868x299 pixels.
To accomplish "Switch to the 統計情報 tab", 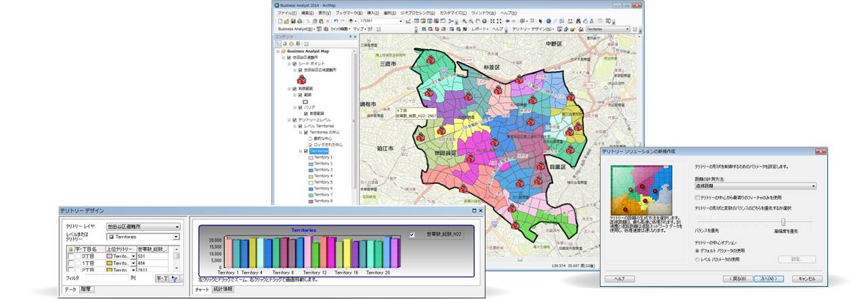I will (223, 290).
